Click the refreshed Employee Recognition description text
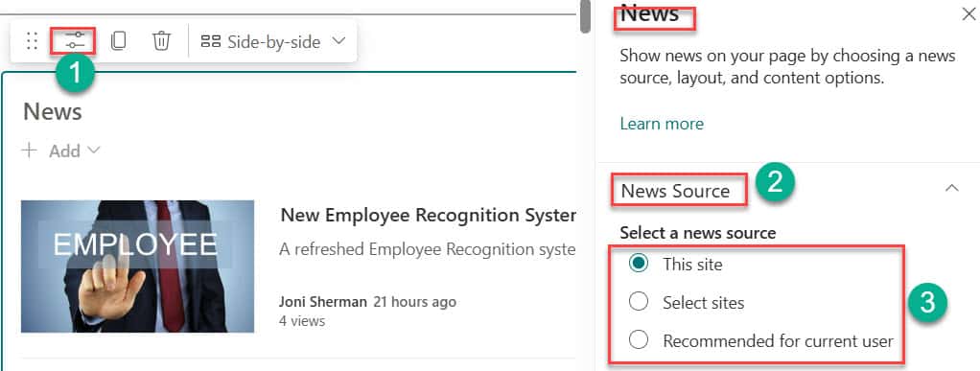 [x=428, y=250]
